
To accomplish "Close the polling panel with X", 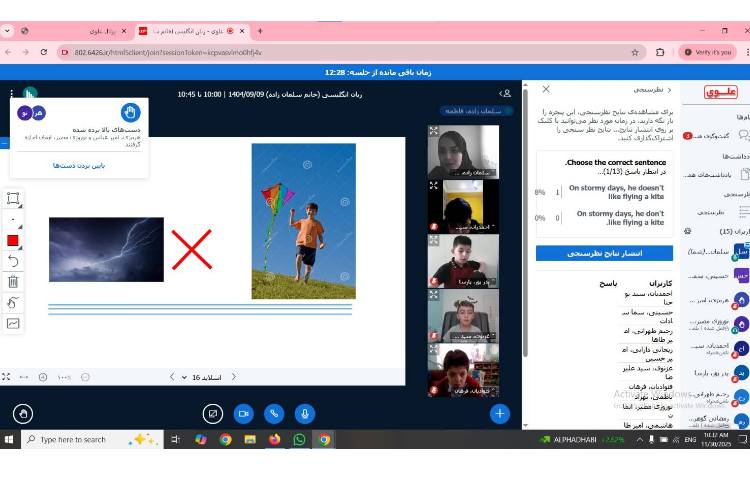I will 546,90.
